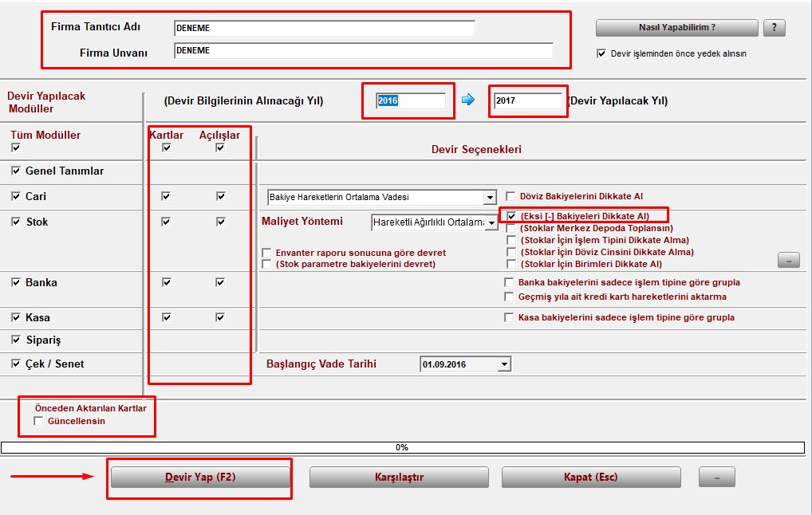Toggle Cari row Kartlar checkbox

click(x=166, y=196)
